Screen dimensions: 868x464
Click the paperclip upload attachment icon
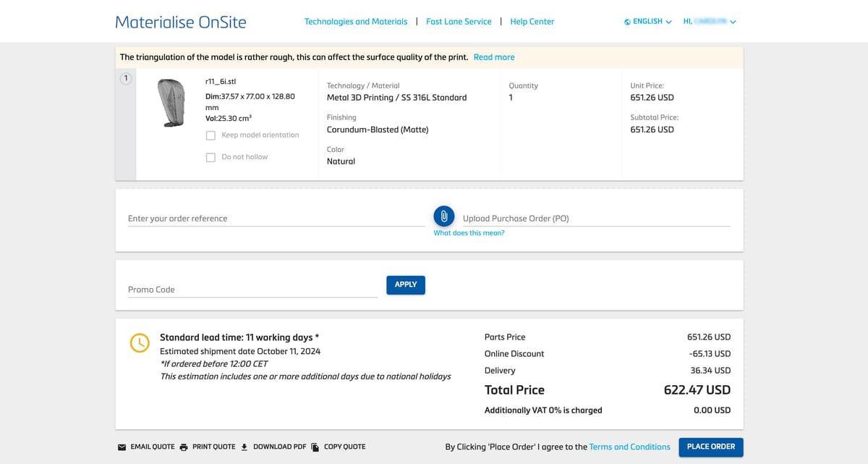click(444, 216)
